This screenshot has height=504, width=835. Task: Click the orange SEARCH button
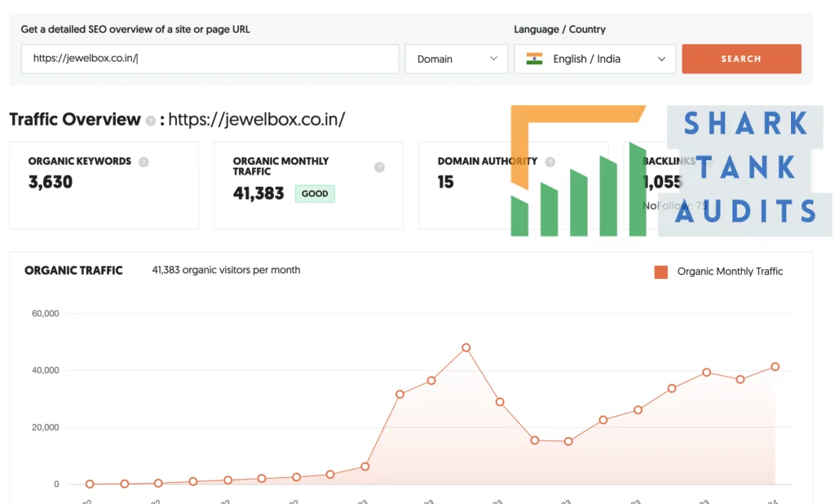pos(741,59)
